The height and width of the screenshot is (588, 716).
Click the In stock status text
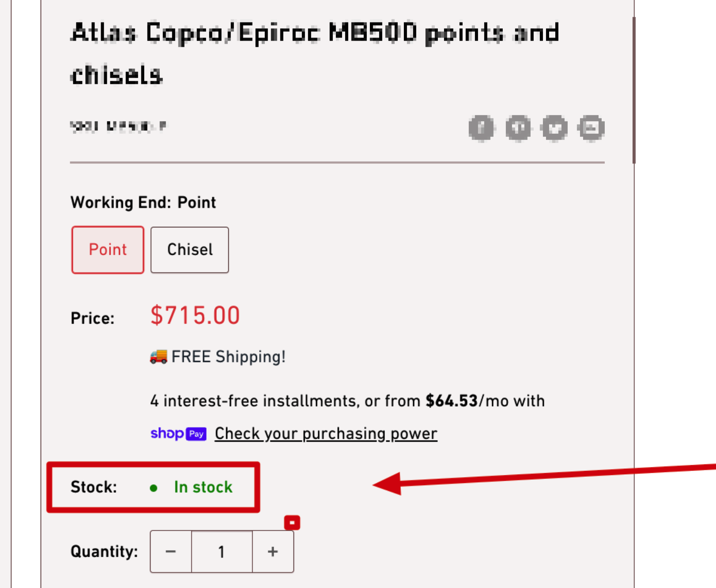203,487
